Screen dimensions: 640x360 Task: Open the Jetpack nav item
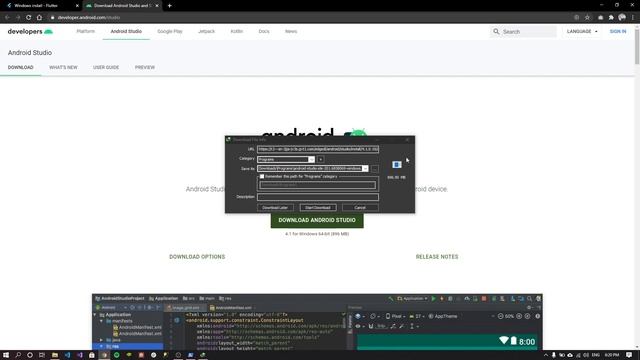(207, 31)
